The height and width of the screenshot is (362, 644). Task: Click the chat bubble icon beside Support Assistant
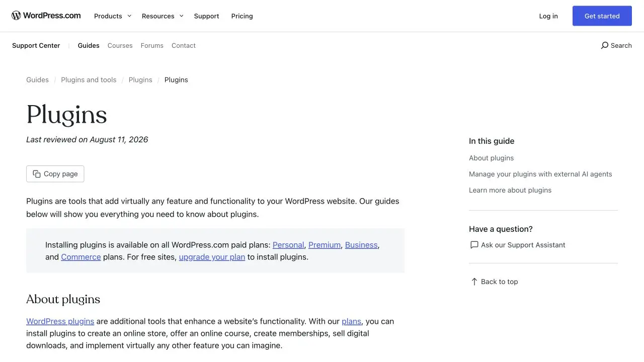point(474,245)
